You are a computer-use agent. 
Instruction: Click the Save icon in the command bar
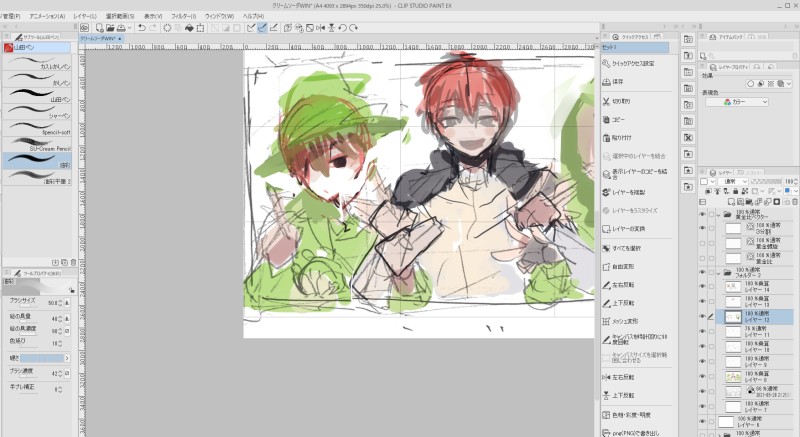(121, 28)
